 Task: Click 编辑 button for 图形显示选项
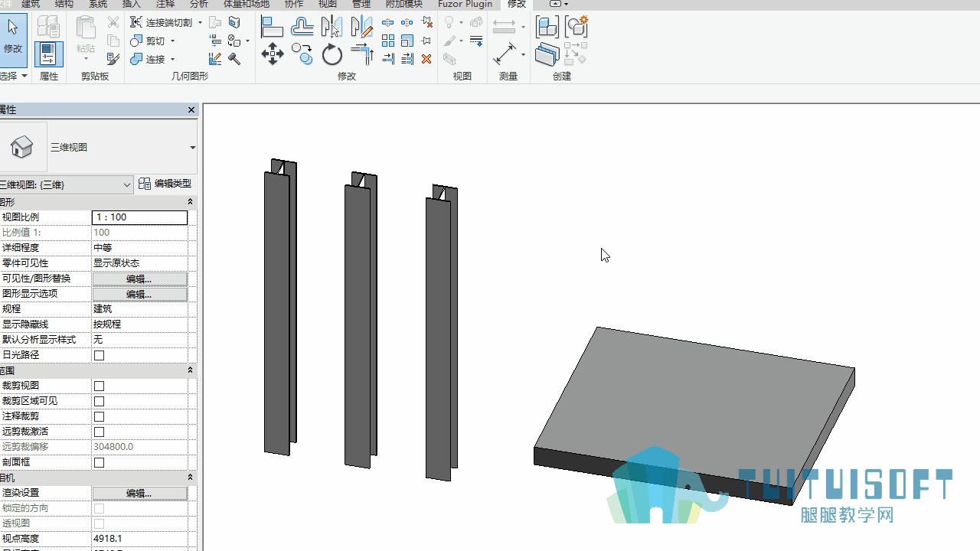(139, 294)
